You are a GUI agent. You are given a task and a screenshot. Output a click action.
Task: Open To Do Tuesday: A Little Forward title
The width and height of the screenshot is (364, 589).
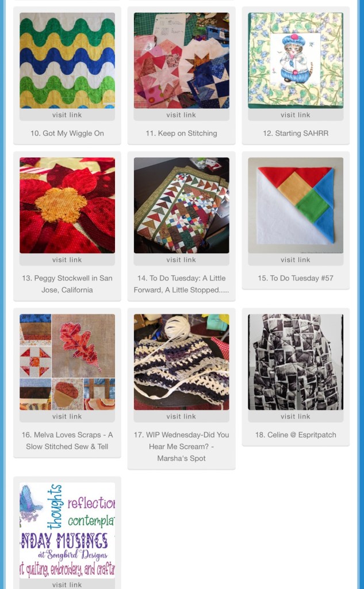(x=181, y=284)
